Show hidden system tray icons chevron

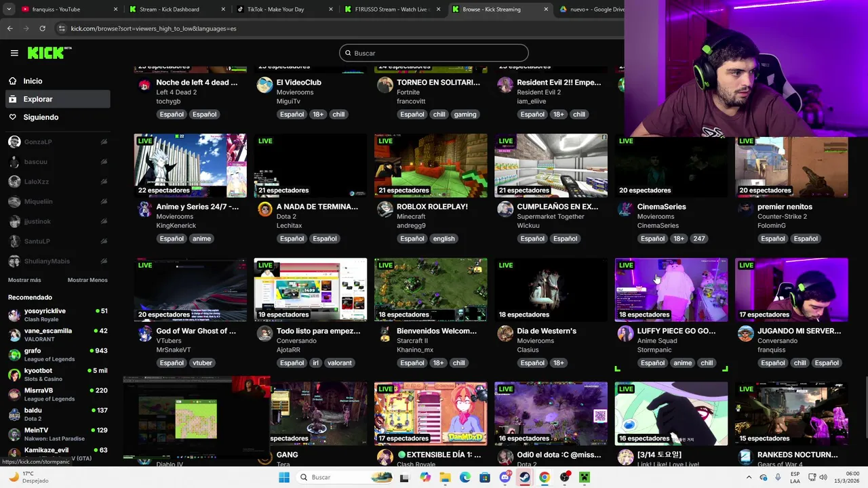(x=749, y=477)
